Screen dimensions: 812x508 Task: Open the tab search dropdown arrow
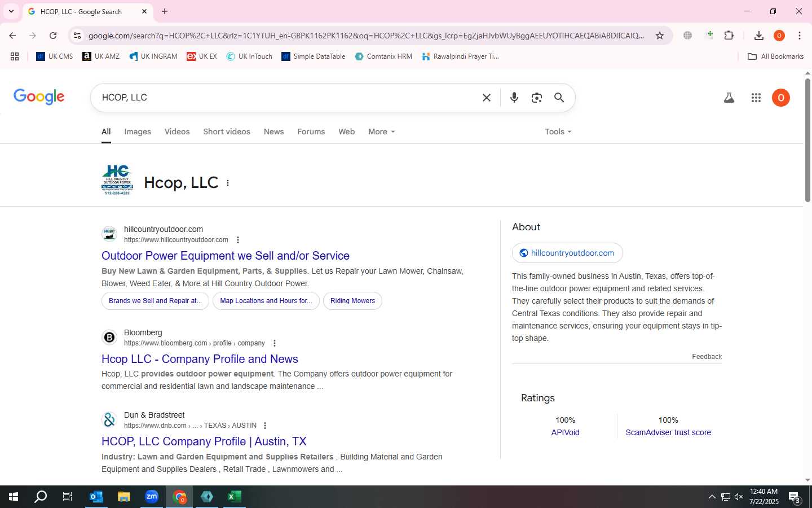(11, 11)
